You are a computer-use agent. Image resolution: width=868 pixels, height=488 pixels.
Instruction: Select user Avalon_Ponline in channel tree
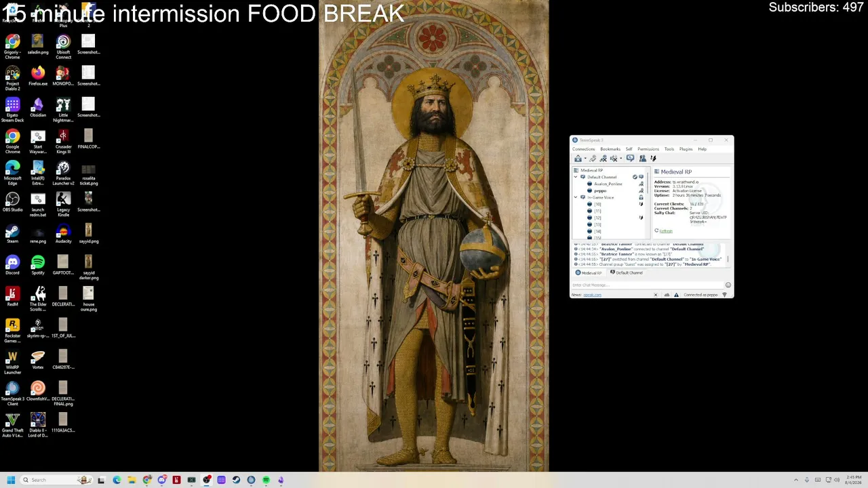[609, 184]
